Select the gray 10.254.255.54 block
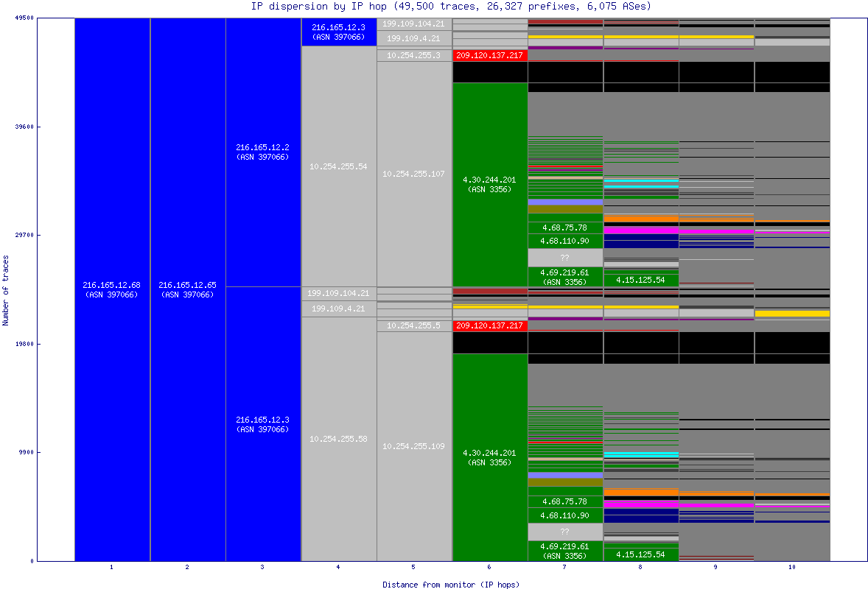This screenshot has height=589, width=868. (x=338, y=166)
